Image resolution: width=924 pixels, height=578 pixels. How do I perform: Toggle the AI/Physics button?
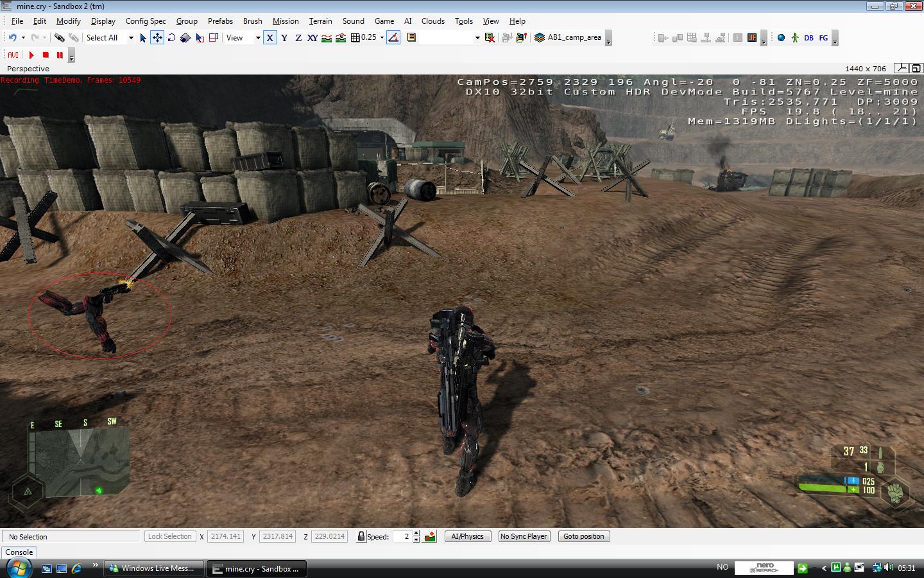click(468, 536)
